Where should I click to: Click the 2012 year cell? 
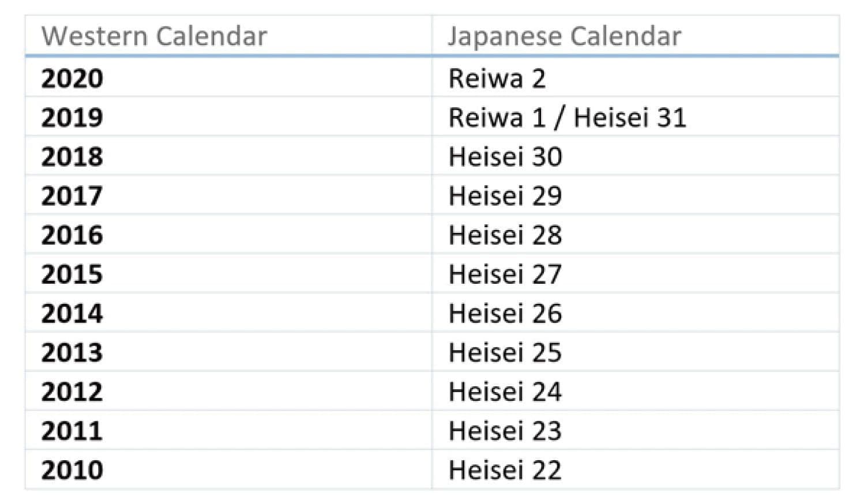(72, 392)
